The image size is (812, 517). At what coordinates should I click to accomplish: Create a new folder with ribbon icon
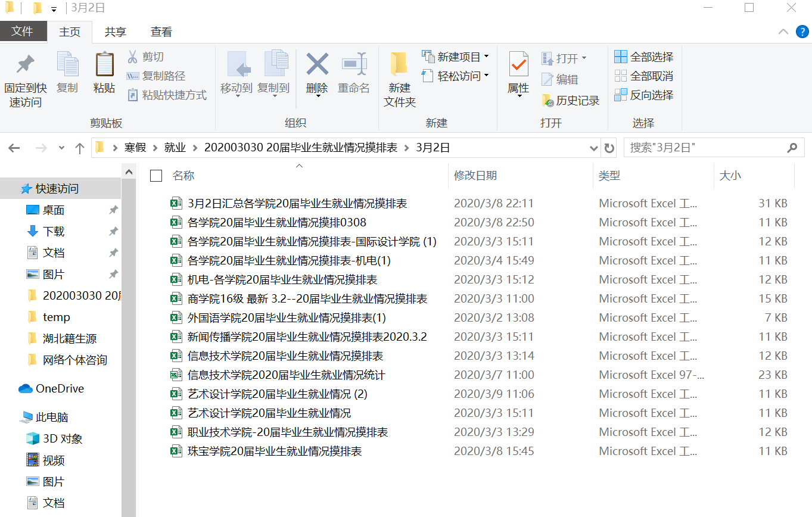tap(399, 66)
